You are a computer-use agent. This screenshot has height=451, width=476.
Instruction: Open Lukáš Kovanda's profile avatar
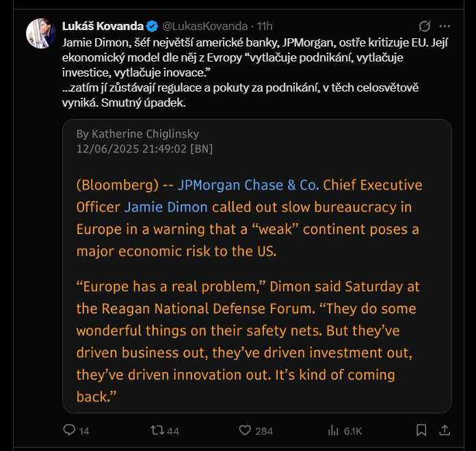(40, 33)
